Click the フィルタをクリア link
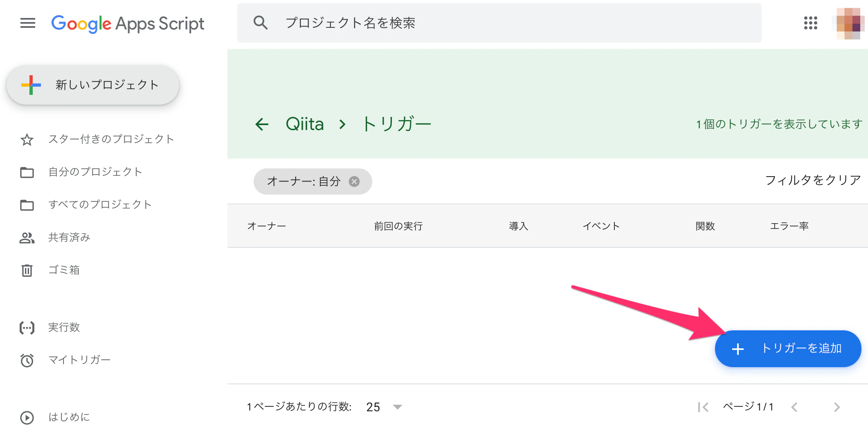The height and width of the screenshot is (426, 868). click(813, 180)
